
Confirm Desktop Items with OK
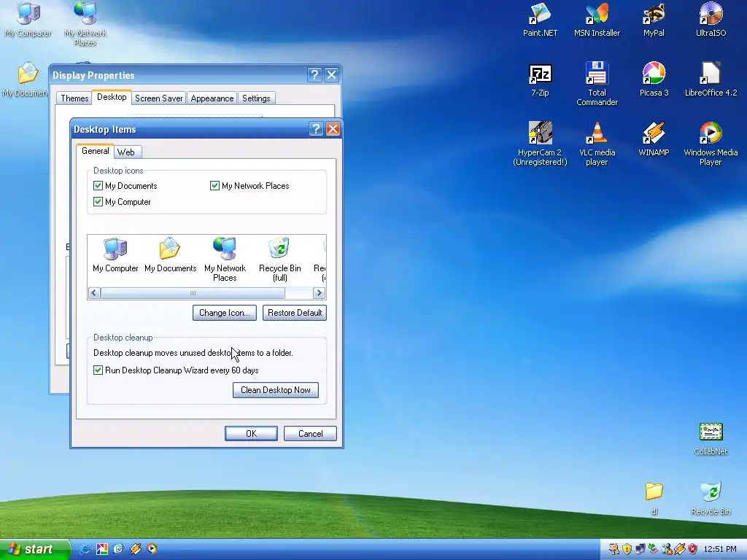pyautogui.click(x=251, y=434)
